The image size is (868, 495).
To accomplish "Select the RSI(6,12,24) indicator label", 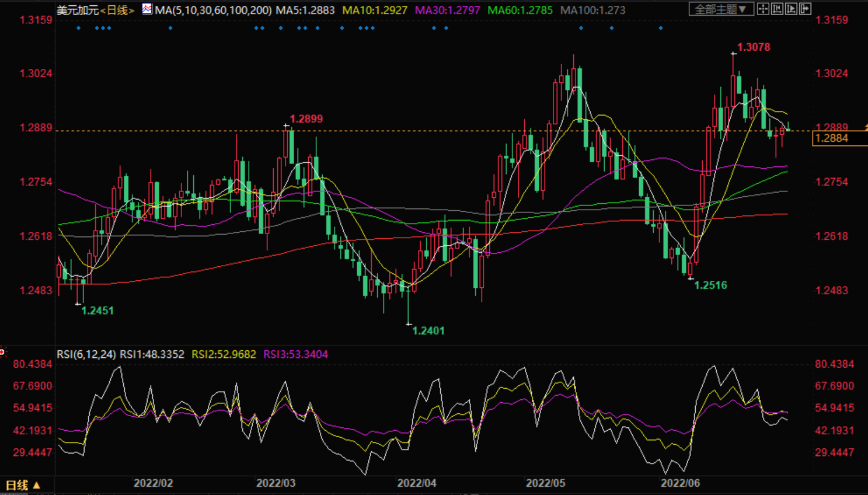I will 86,354.
